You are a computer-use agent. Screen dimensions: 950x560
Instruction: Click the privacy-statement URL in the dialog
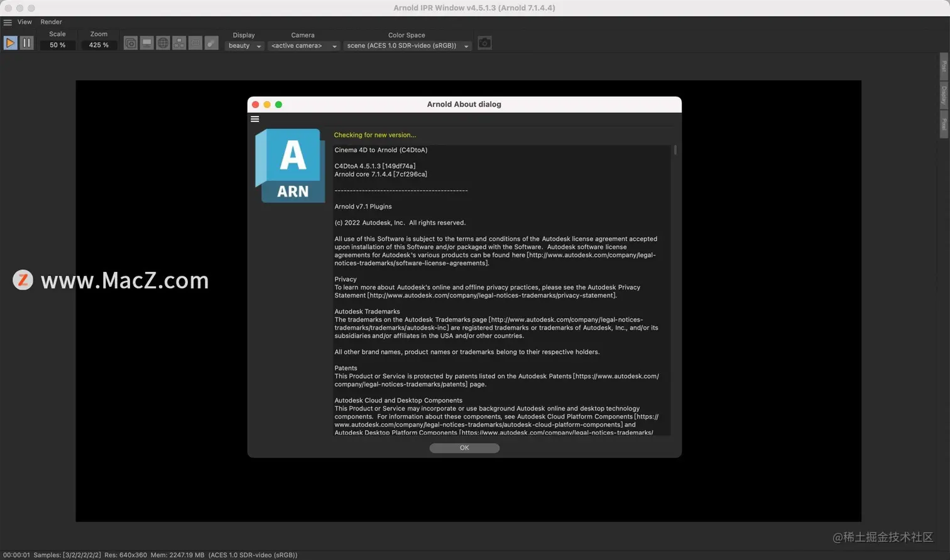point(491,296)
